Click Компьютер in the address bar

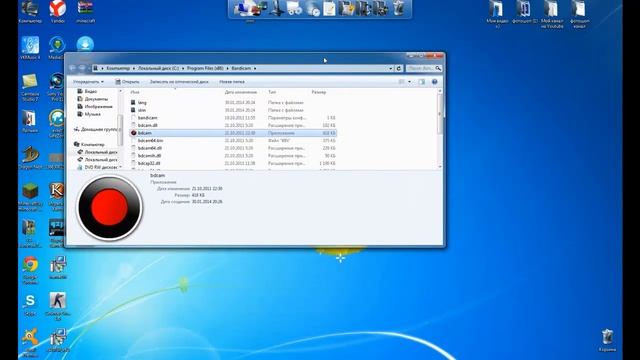pos(118,68)
